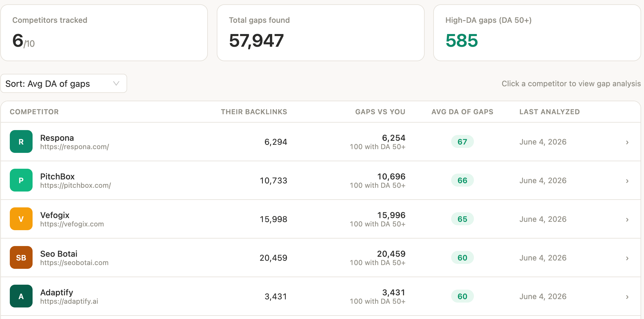The height and width of the screenshot is (319, 644).
Task: Click Respona's gaps count 6,254
Action: coord(394,138)
